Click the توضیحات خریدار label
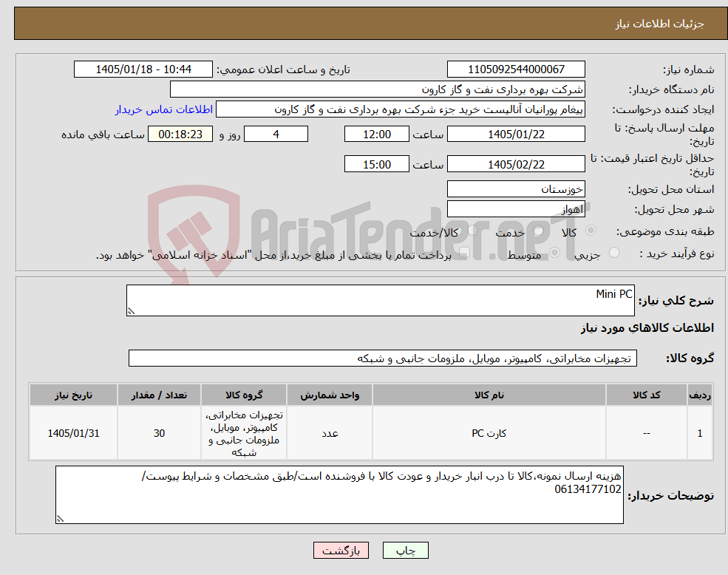 pos(671,496)
